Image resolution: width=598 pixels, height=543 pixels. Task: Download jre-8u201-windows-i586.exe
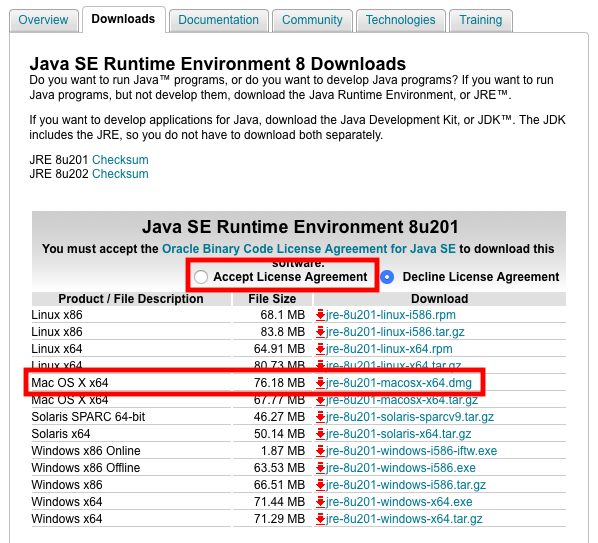(x=401, y=468)
